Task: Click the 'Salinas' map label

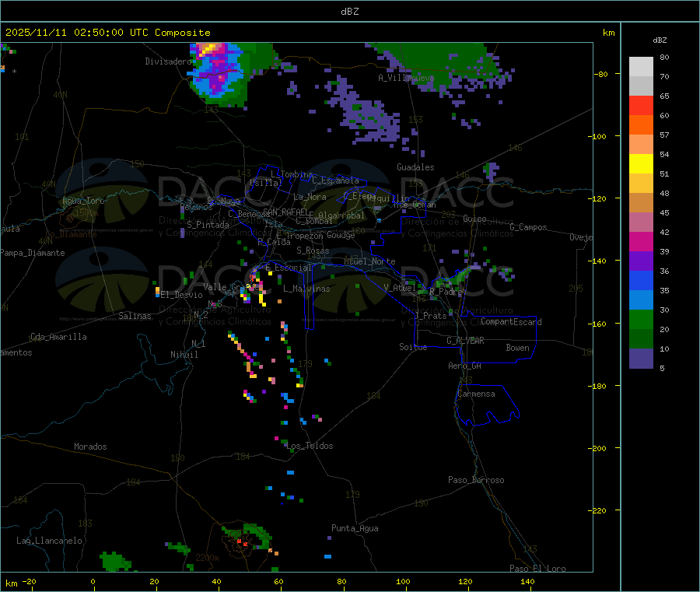Action: (135, 316)
